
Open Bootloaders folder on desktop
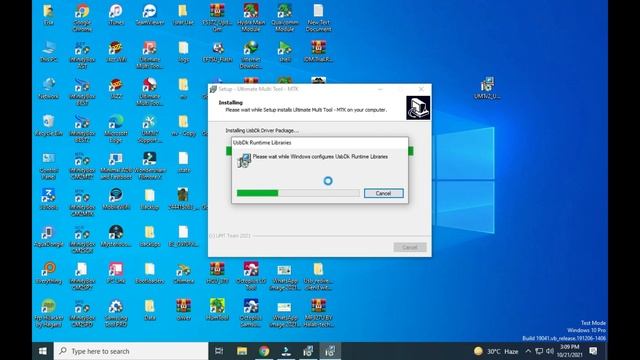tap(150, 273)
